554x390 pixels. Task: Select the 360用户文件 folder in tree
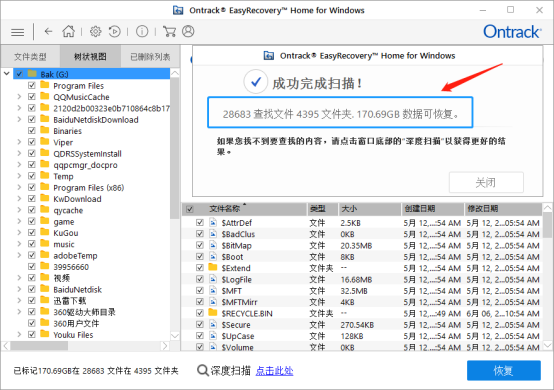[x=76, y=323]
